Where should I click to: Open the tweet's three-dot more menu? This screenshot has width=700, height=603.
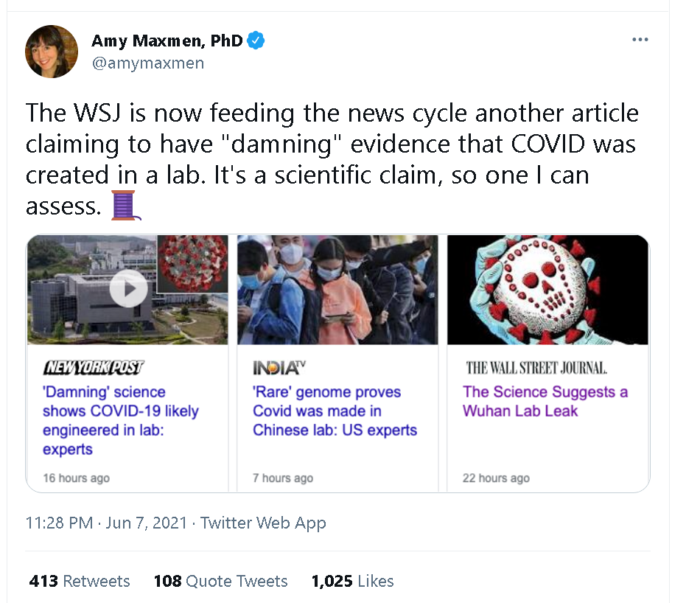[640, 40]
